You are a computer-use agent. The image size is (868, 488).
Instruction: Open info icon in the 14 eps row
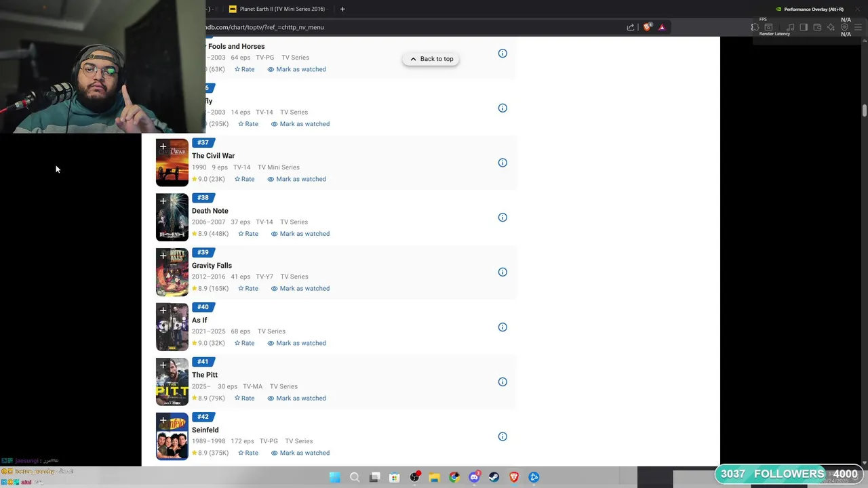pyautogui.click(x=502, y=108)
